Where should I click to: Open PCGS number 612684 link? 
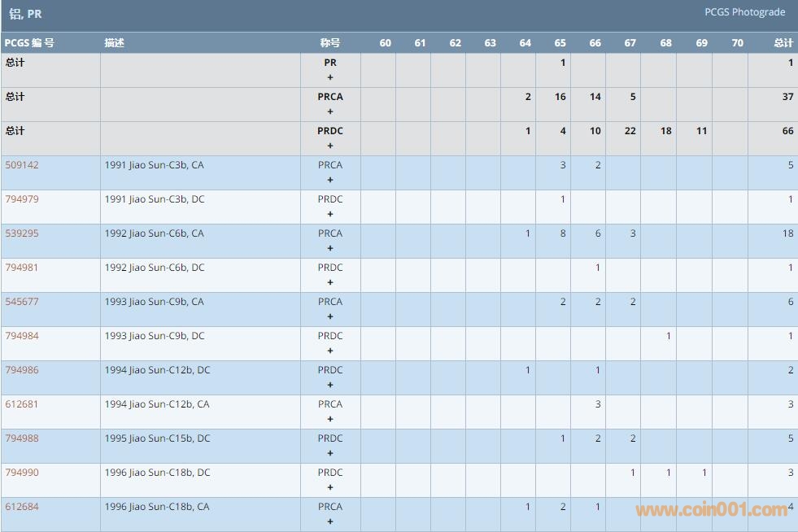click(x=21, y=507)
